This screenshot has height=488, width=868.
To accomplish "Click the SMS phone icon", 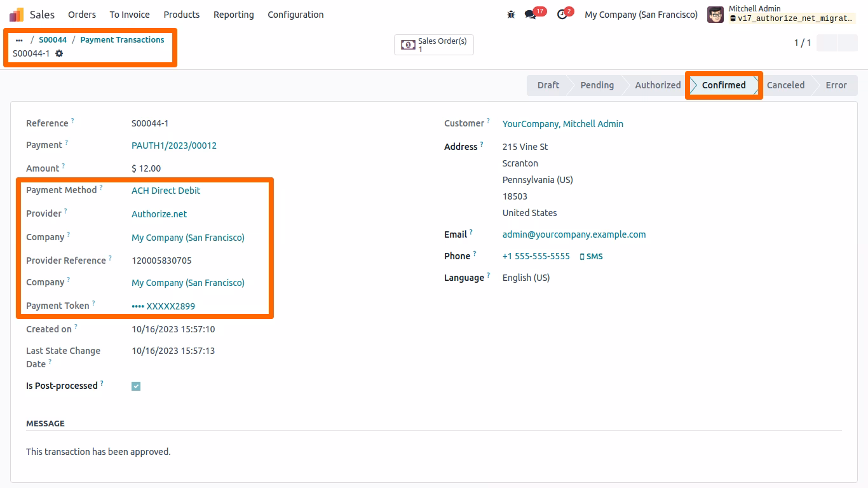I will (582, 257).
